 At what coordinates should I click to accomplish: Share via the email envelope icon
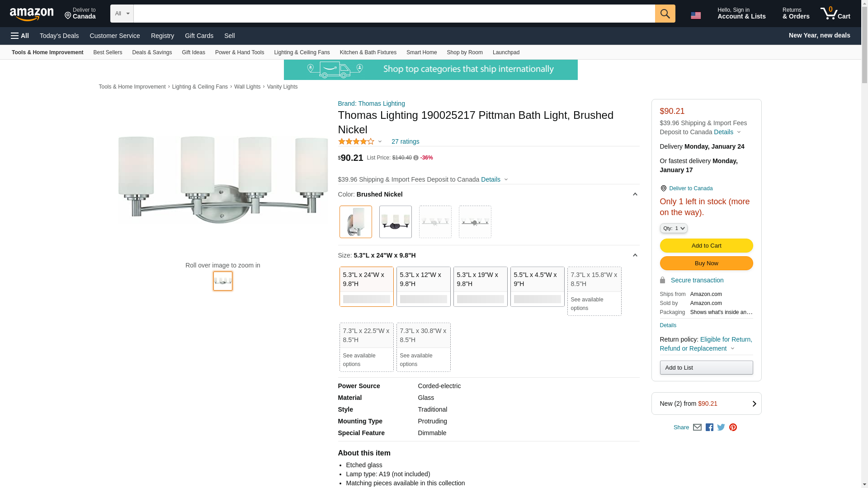[x=697, y=427]
